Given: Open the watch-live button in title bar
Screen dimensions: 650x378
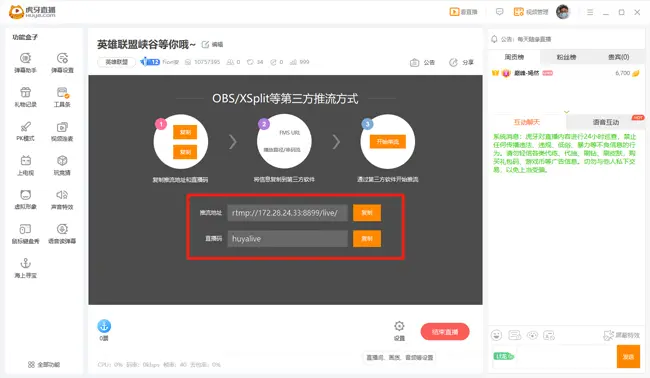Looking at the screenshot, I should (463, 12).
